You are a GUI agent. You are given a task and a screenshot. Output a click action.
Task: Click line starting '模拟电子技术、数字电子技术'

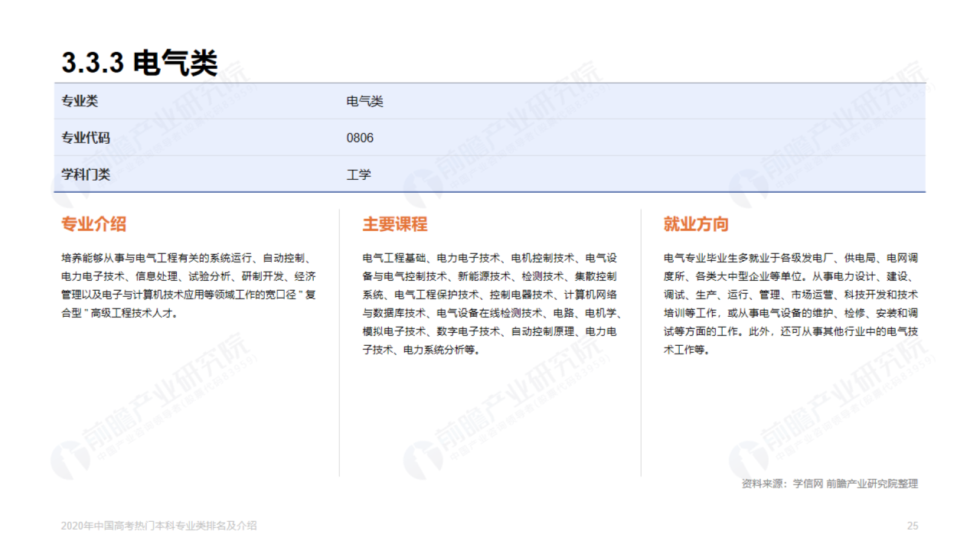coord(490,331)
